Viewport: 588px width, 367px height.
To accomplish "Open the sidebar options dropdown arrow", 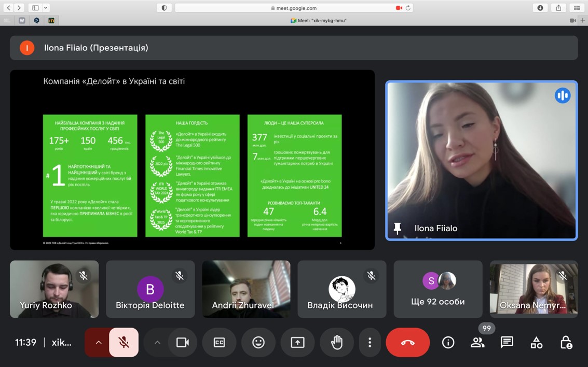I will click(46, 7).
